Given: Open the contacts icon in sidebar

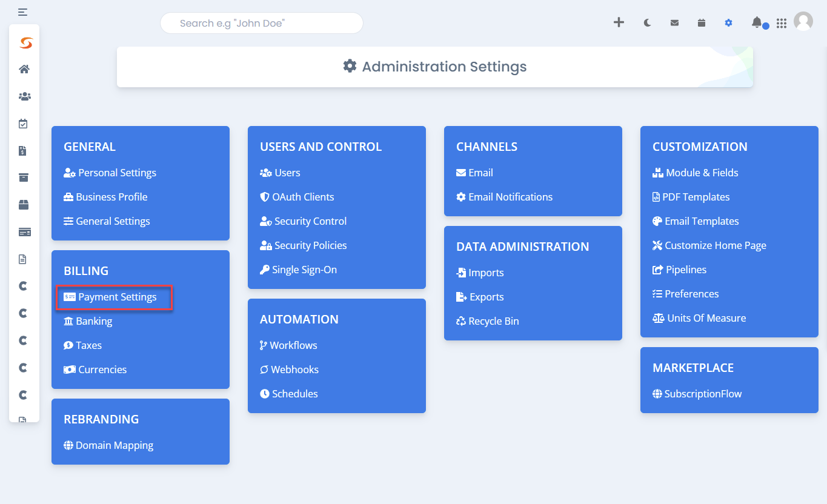Looking at the screenshot, I should (x=24, y=96).
